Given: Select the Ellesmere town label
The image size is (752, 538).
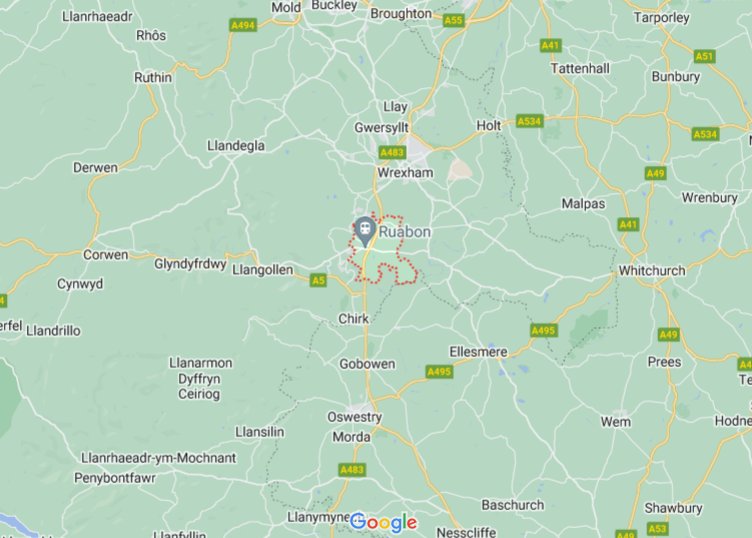Looking at the screenshot, I should (x=478, y=351).
